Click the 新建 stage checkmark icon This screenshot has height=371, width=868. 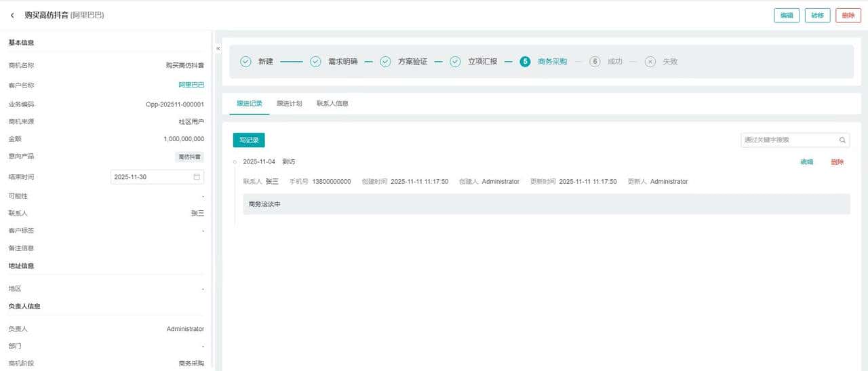point(245,62)
